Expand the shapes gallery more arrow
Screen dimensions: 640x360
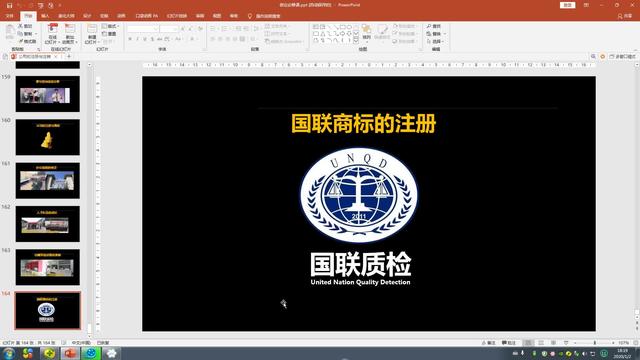356,41
